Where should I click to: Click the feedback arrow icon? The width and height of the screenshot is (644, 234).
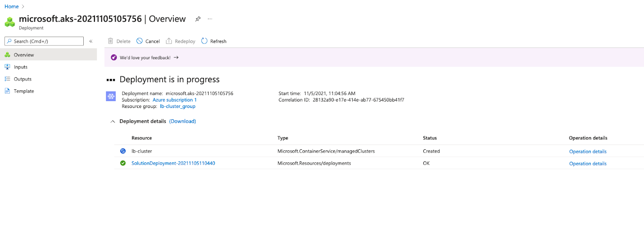click(x=176, y=58)
